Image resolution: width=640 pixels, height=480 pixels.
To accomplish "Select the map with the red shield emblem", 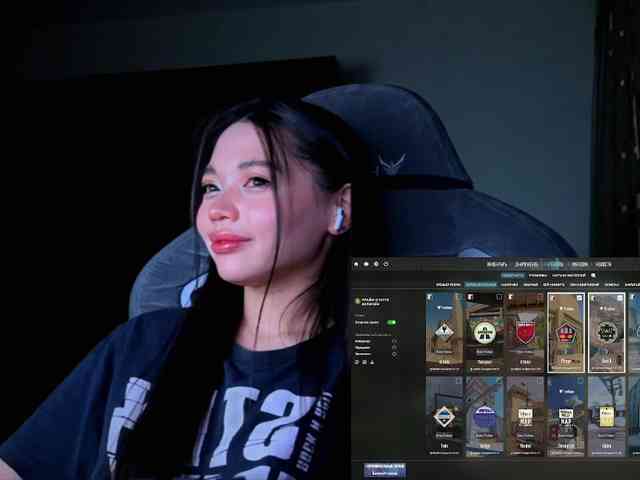I will tap(525, 332).
